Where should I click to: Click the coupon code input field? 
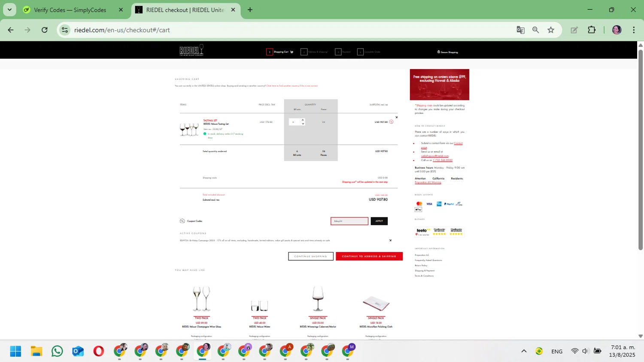point(349,221)
